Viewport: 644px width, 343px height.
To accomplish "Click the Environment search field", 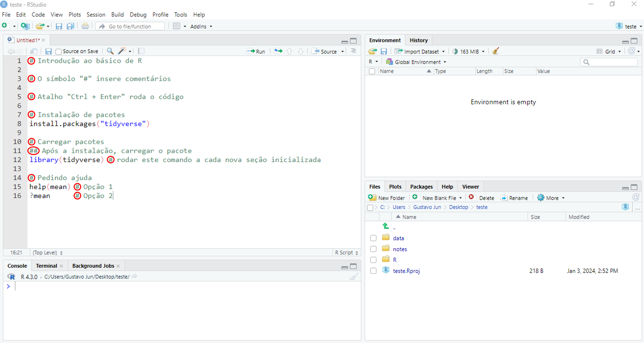I will point(609,62).
